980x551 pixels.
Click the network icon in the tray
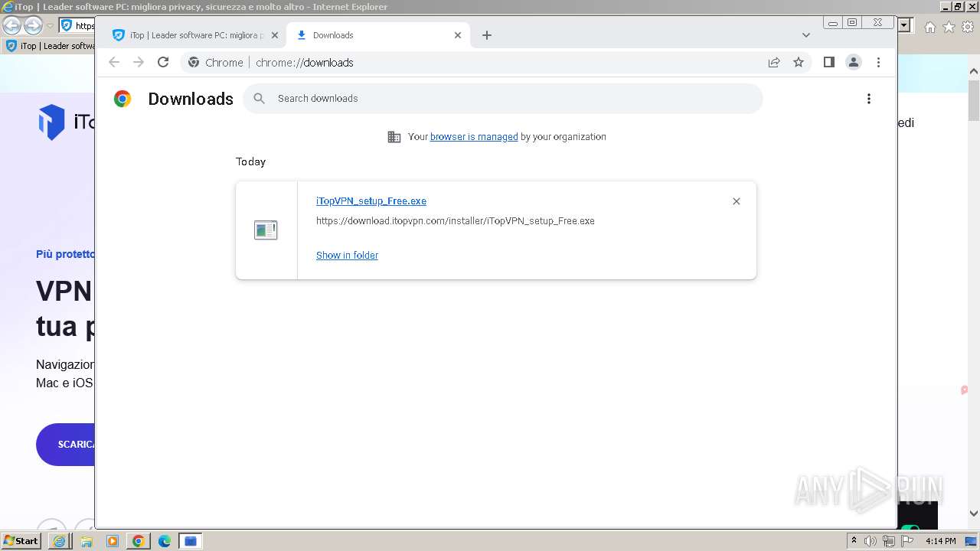pos(889,541)
